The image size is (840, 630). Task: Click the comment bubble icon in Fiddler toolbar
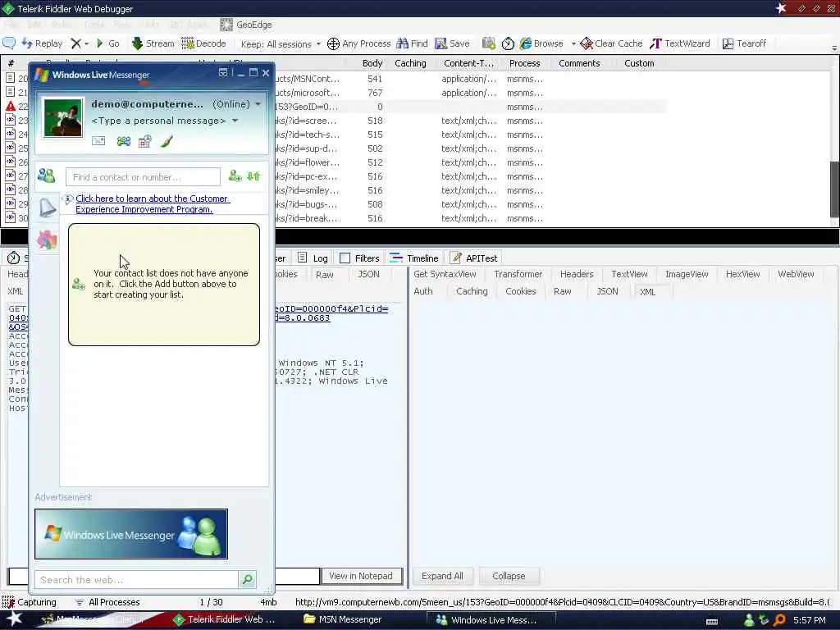click(x=9, y=43)
